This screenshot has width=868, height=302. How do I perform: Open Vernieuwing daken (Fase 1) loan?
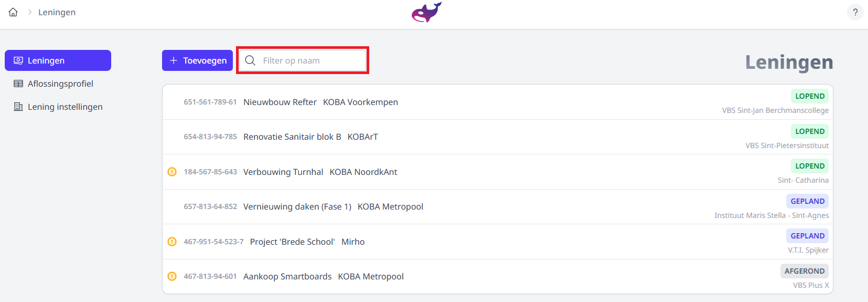tap(297, 206)
